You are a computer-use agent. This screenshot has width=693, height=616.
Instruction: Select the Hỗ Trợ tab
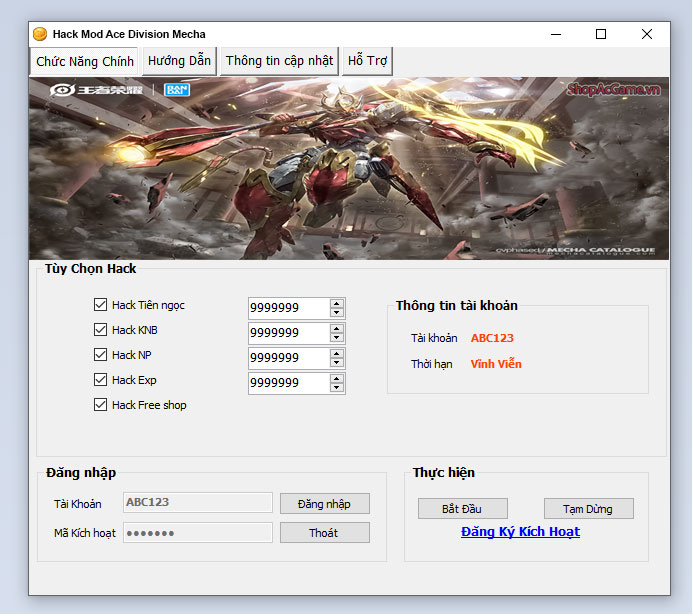coord(367,61)
